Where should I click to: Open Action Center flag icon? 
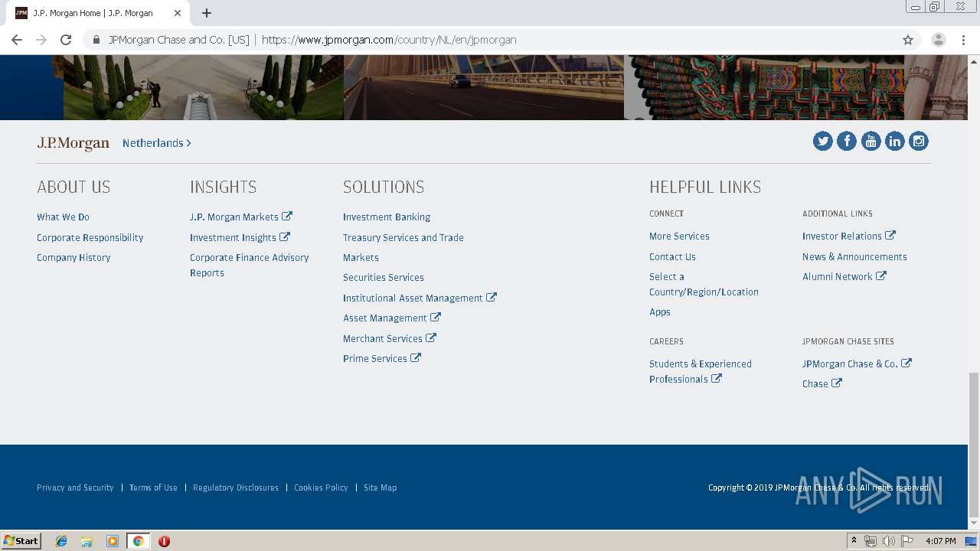[x=907, y=541]
